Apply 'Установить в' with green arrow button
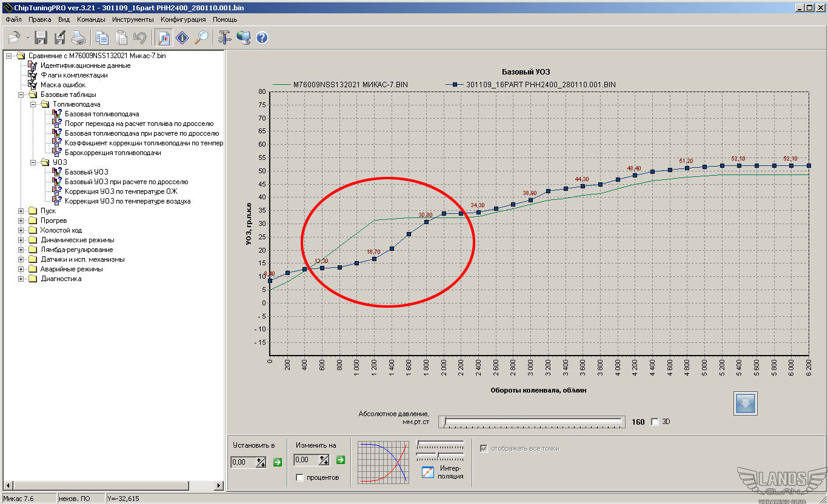This screenshot has height=504, width=828. (278, 462)
